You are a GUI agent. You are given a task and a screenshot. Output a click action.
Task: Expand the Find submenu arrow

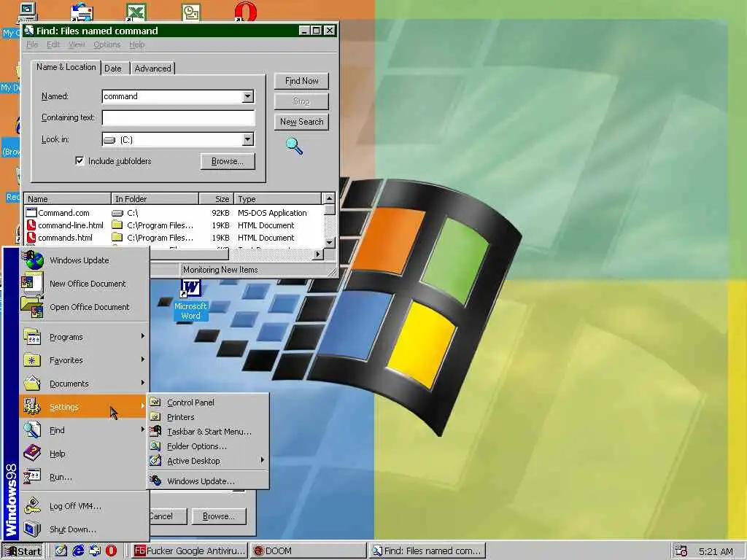[142, 429]
